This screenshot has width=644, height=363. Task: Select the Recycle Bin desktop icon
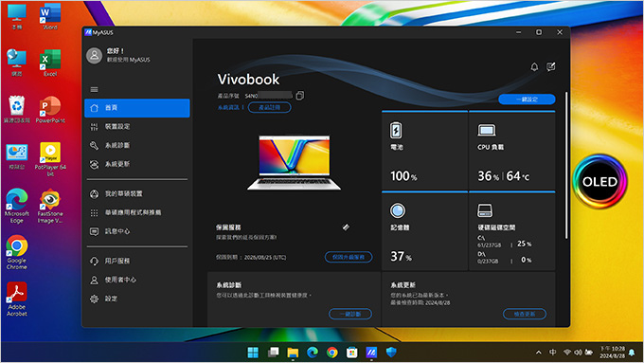point(17,110)
